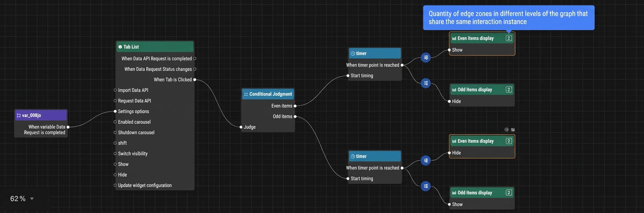
Task: Click the Request Data API input port
Action: tap(115, 101)
